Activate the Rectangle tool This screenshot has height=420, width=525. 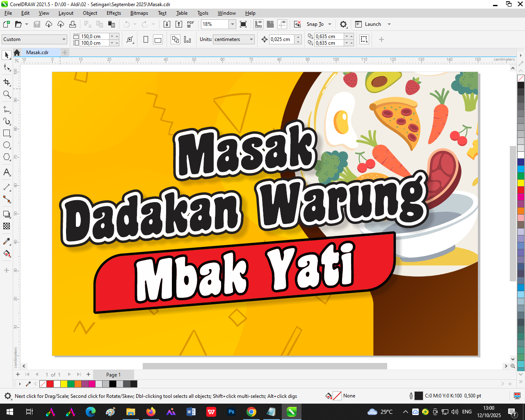[7, 133]
